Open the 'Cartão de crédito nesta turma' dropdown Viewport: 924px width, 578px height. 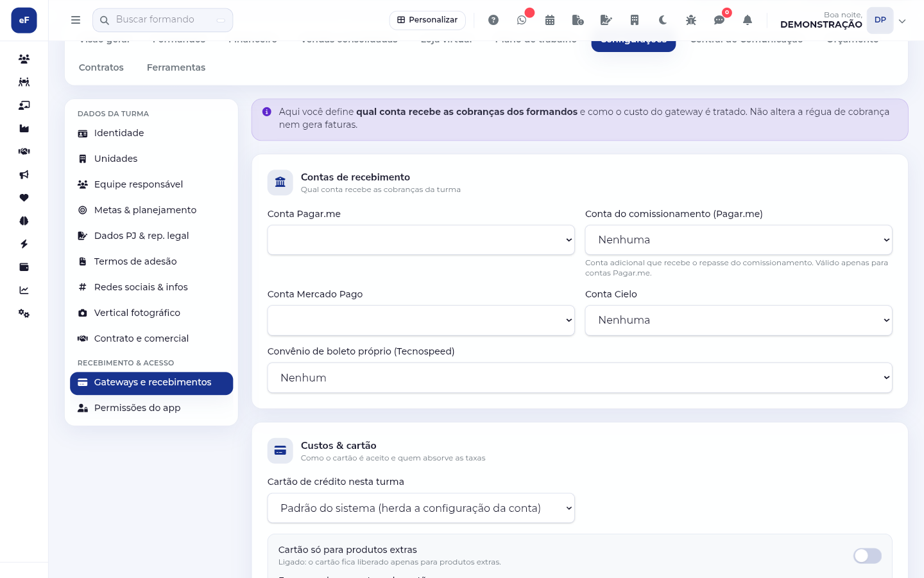(x=421, y=508)
